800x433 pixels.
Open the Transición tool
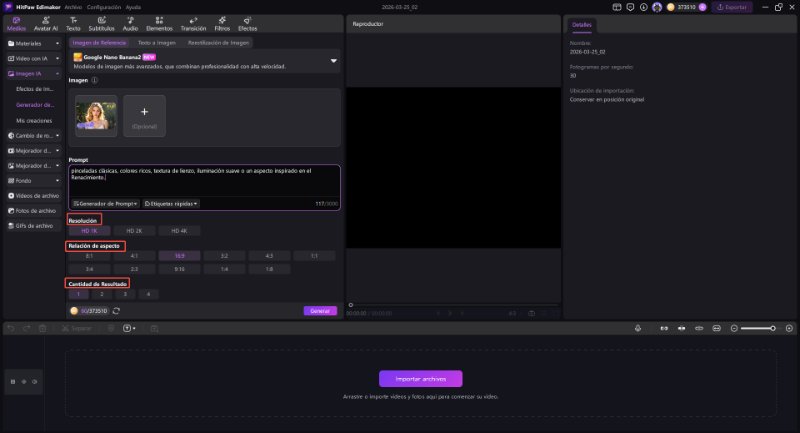(192, 24)
